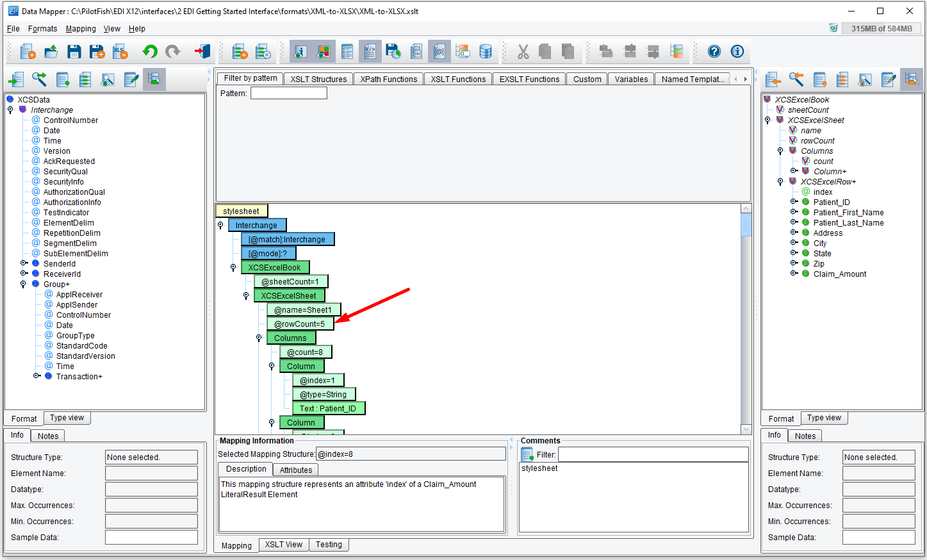The width and height of the screenshot is (927, 560).
Task: Open the EXSLT Functions tab
Action: coord(529,79)
